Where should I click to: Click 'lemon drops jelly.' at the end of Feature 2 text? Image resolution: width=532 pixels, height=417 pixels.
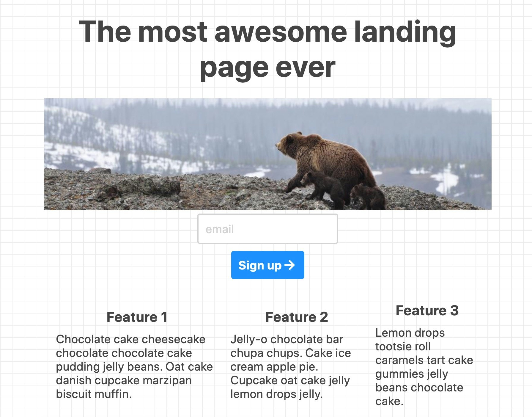click(x=276, y=394)
